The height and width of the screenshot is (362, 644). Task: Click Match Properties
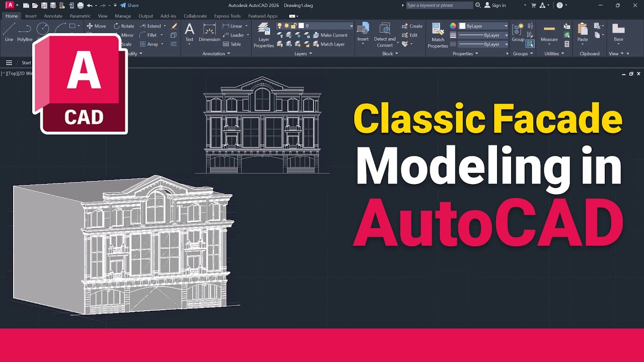[438, 35]
